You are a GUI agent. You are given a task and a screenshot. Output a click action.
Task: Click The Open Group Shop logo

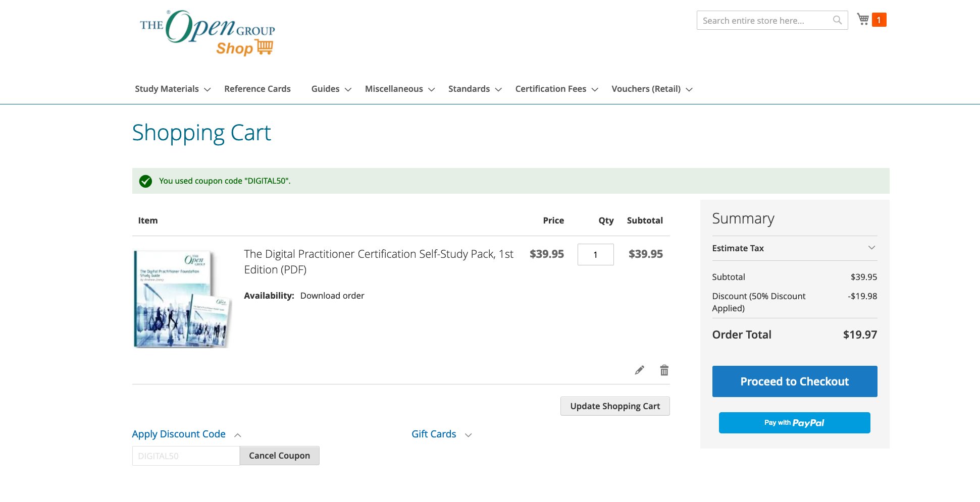207,33
